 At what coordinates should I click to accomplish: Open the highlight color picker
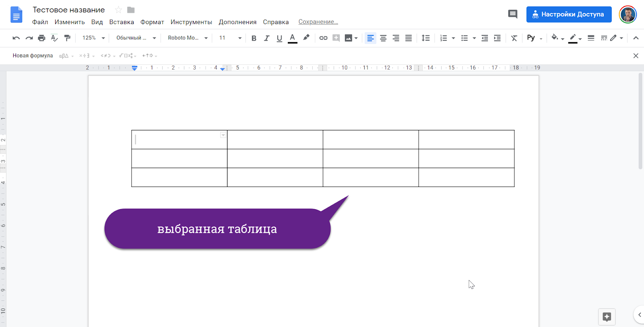tap(306, 38)
